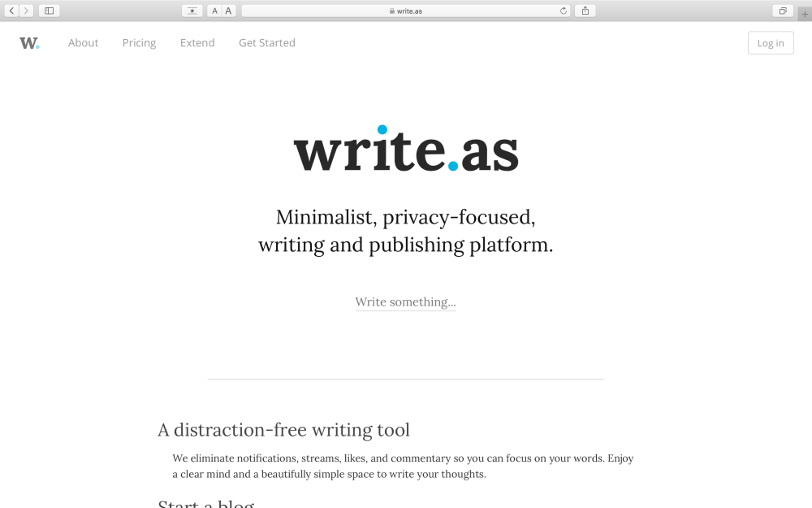Open the Share button in toolbar

pyautogui.click(x=585, y=11)
